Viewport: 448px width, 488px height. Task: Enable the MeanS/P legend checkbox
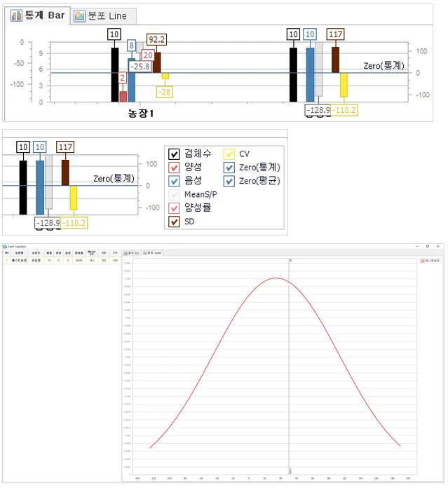coord(174,195)
